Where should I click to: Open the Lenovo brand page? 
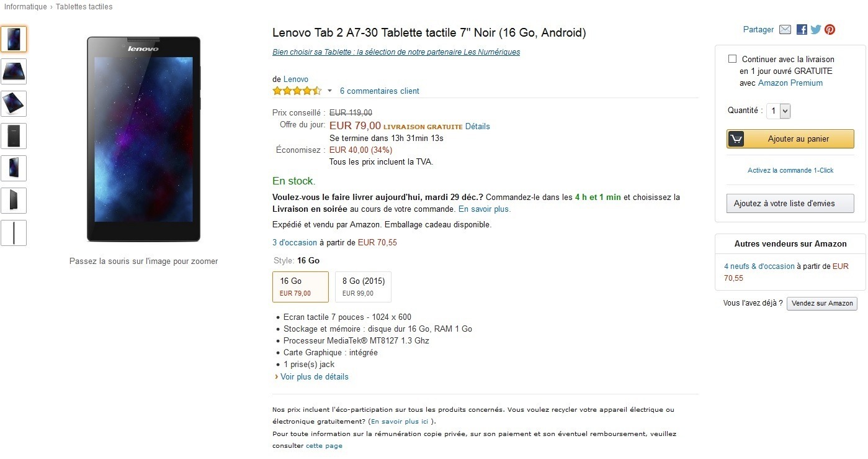[x=295, y=79]
